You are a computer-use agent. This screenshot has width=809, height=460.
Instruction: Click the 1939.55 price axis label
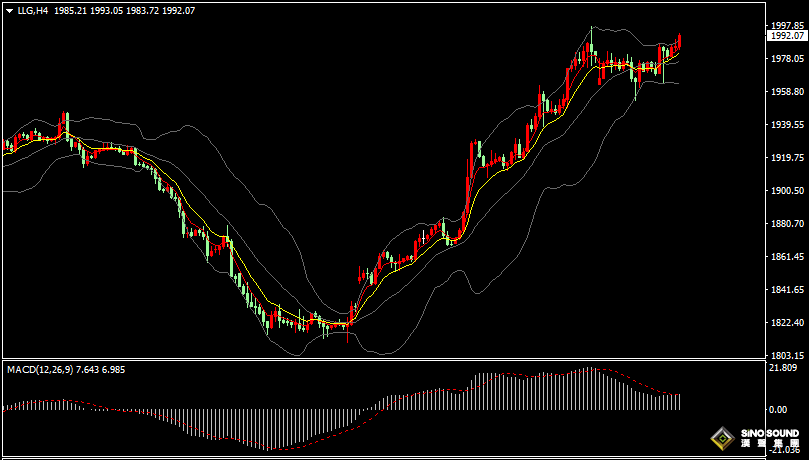point(787,125)
